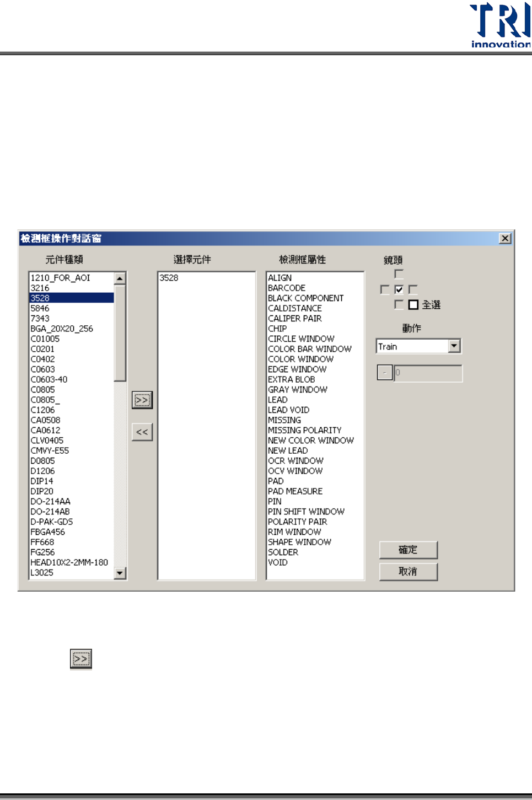The height and width of the screenshot is (800, 532).
Task: Click the numeric field showing 0
Action: (428, 373)
